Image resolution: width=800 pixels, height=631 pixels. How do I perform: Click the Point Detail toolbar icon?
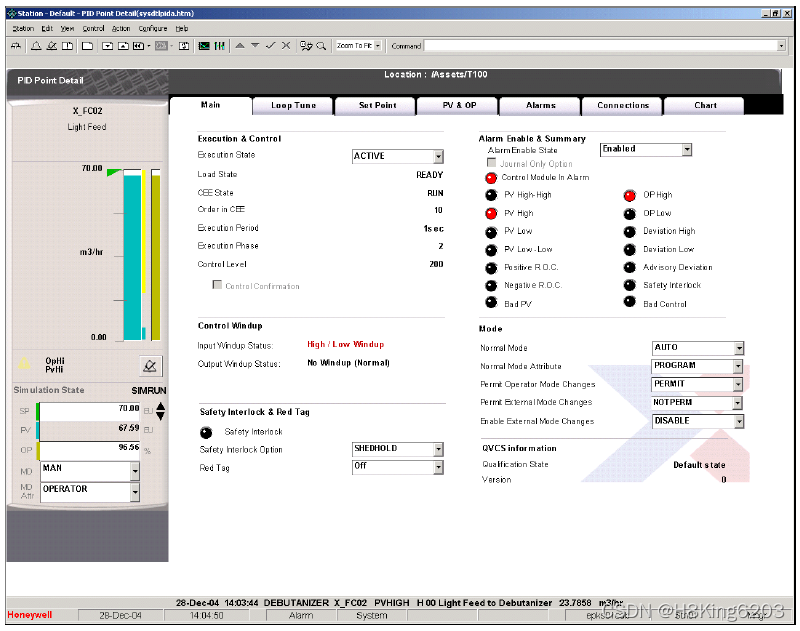pyautogui.click(x=306, y=46)
